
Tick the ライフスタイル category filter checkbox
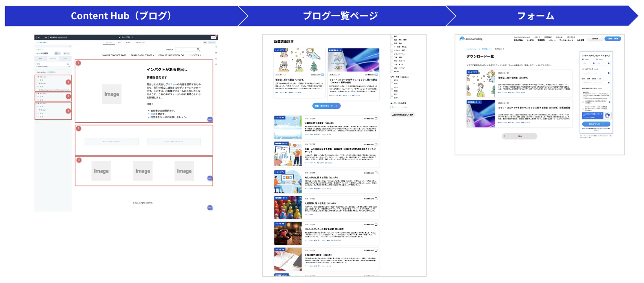pyautogui.click(x=392, y=54)
